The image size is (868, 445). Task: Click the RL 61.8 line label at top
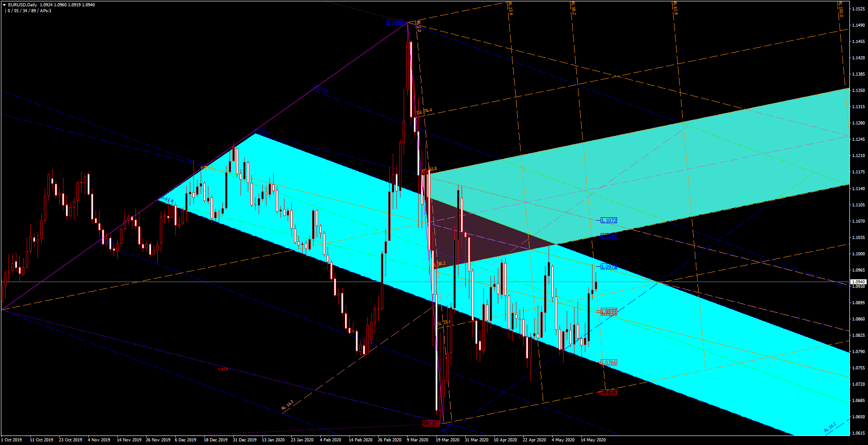[x=675, y=9]
